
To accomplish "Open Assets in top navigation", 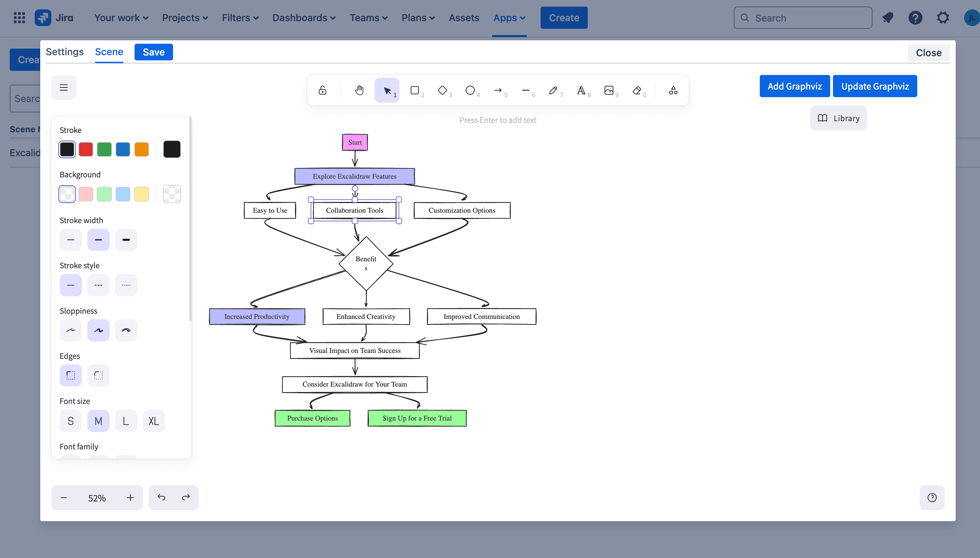I will coord(464,18).
